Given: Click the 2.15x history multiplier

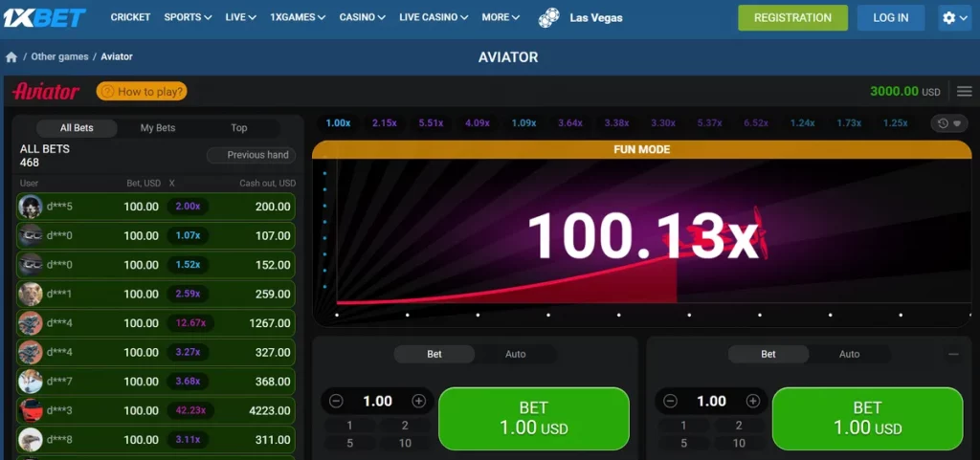Looking at the screenshot, I should point(385,123).
